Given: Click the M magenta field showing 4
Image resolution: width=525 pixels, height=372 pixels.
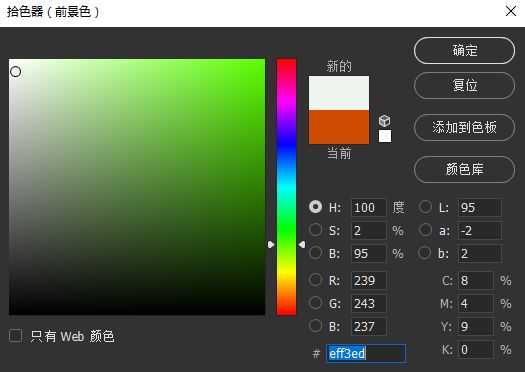Looking at the screenshot, I should coord(475,303).
